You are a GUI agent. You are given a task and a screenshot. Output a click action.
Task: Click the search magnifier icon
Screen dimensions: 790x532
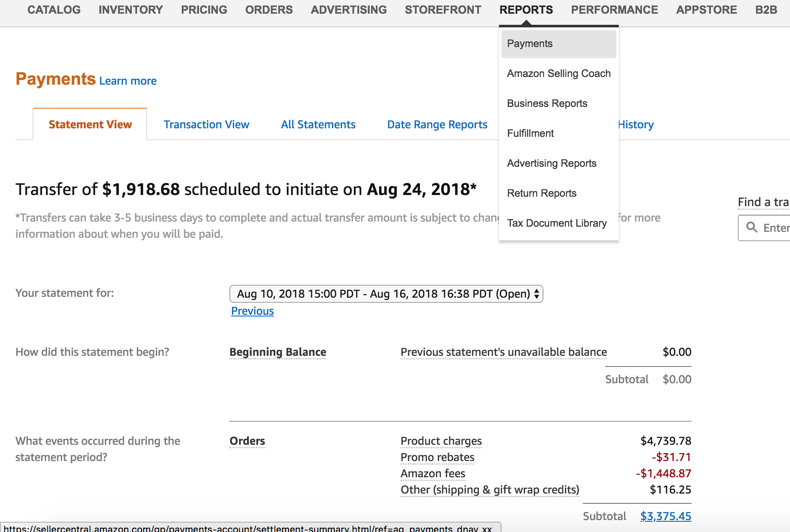tap(751, 227)
